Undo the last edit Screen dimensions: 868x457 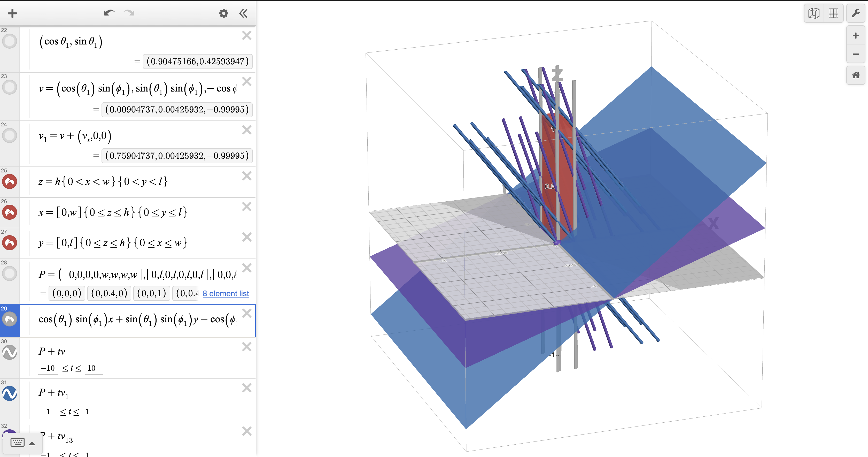pos(109,13)
